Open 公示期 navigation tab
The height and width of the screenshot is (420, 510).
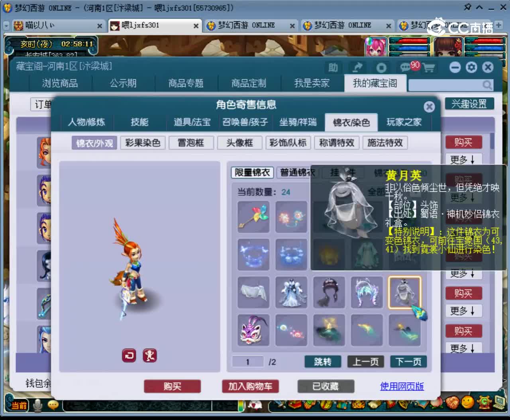123,83
